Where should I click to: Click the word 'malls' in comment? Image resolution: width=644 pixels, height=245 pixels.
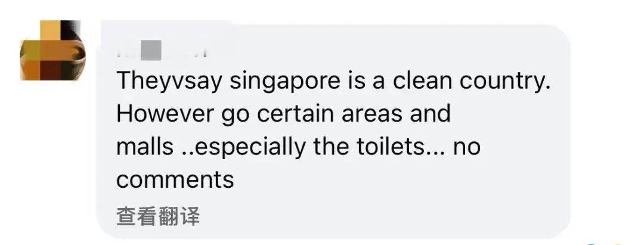tap(145, 147)
